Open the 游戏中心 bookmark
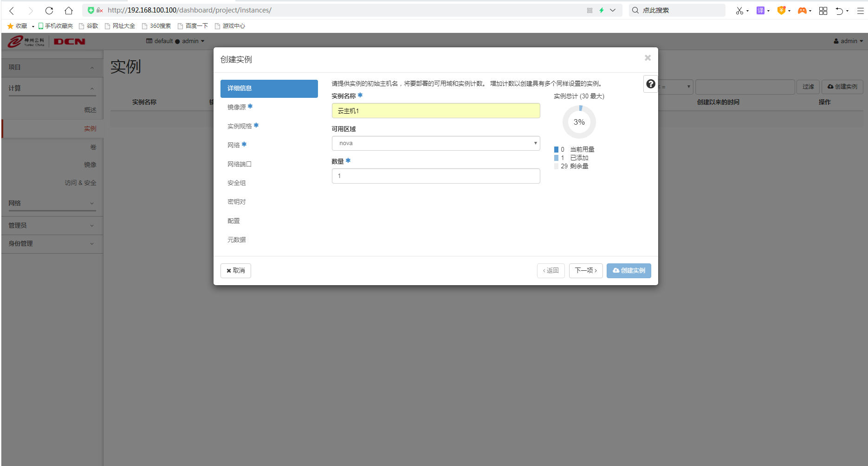 (230, 26)
